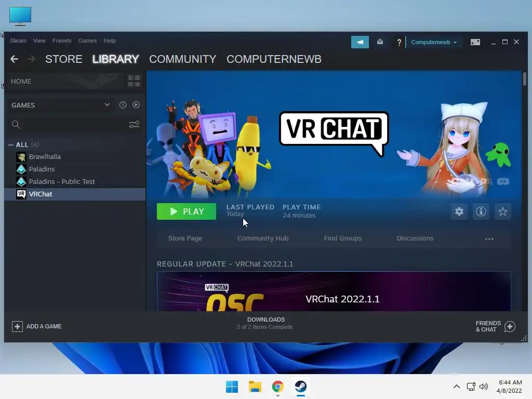Click the Paladins game icon
The image size is (532, 399).
click(21, 169)
